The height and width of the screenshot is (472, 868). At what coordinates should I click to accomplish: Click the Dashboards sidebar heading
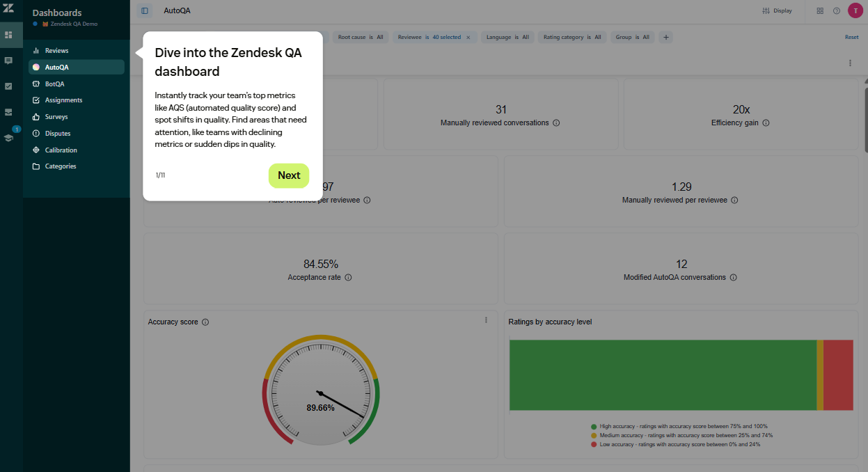point(57,13)
